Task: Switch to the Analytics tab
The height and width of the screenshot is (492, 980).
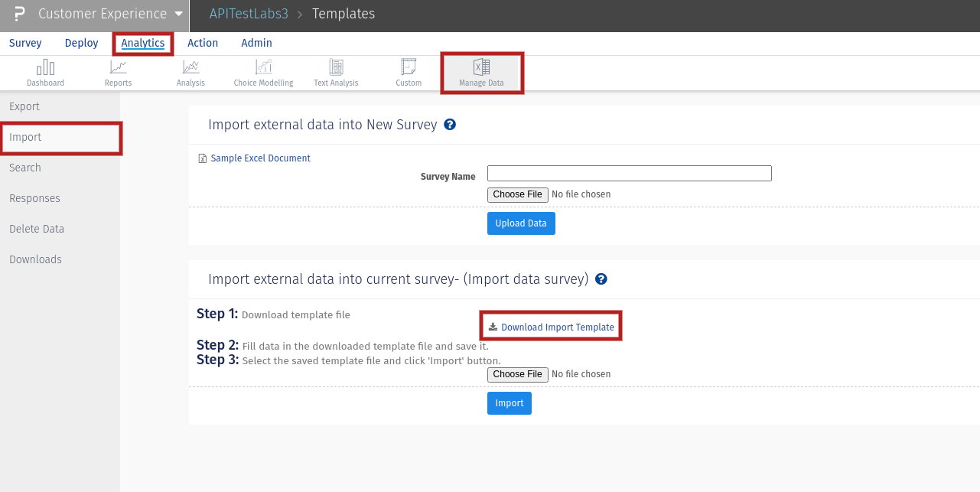Action: 143,43
